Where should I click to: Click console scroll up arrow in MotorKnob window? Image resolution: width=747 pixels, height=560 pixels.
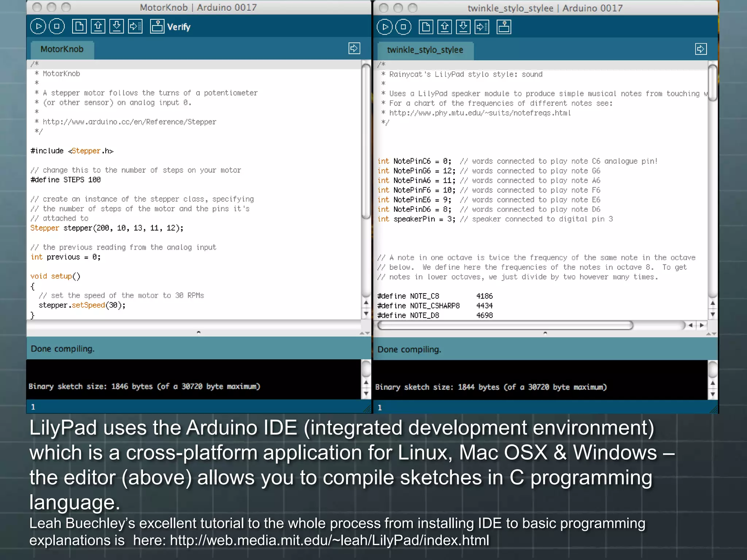click(366, 382)
